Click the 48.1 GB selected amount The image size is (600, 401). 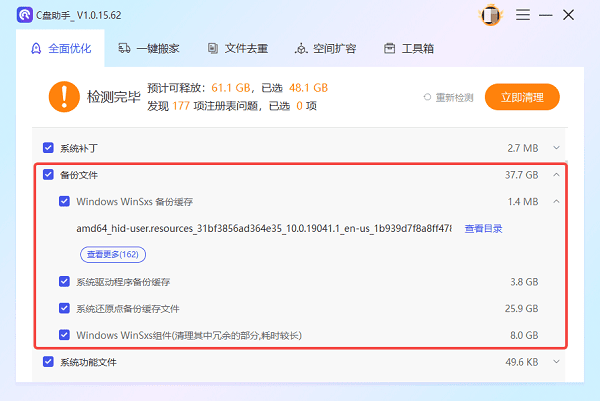pos(308,88)
